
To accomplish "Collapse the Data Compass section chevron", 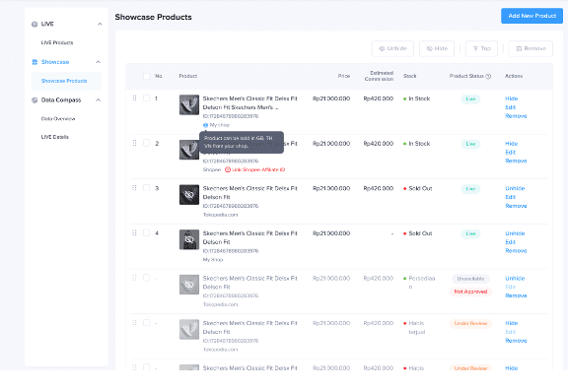I will pyautogui.click(x=99, y=100).
